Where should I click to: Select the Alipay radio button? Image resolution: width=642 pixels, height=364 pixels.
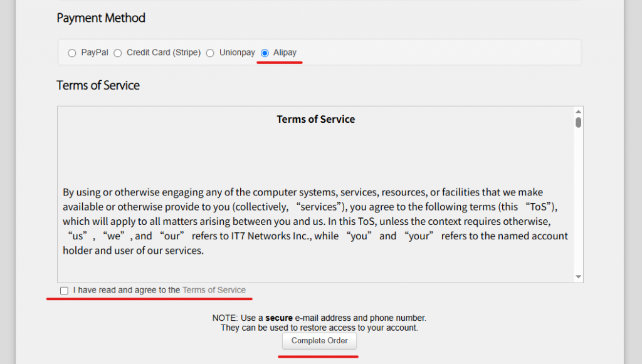pos(265,53)
